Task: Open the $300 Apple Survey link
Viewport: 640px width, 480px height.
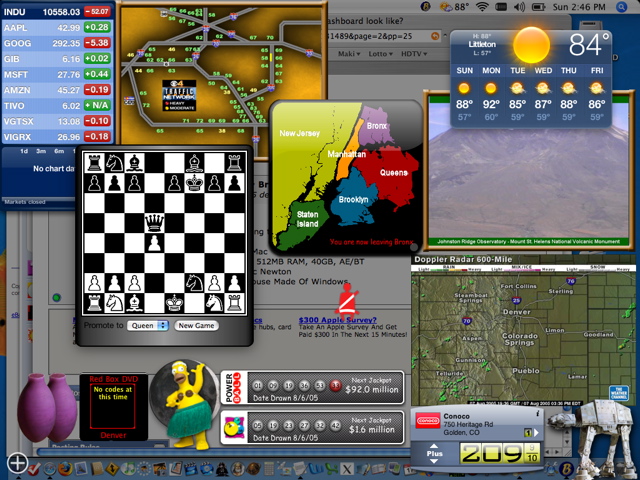Action: 338,320
